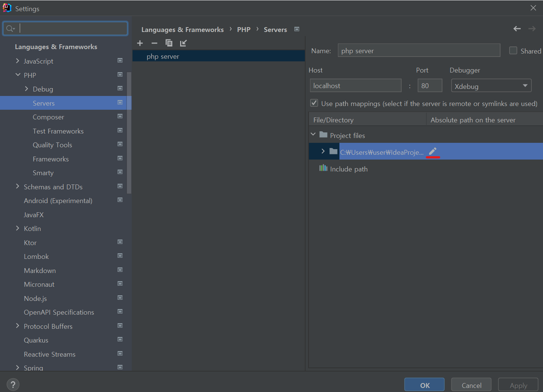Remove the selected server
This screenshot has width=543, height=392.
[154, 43]
